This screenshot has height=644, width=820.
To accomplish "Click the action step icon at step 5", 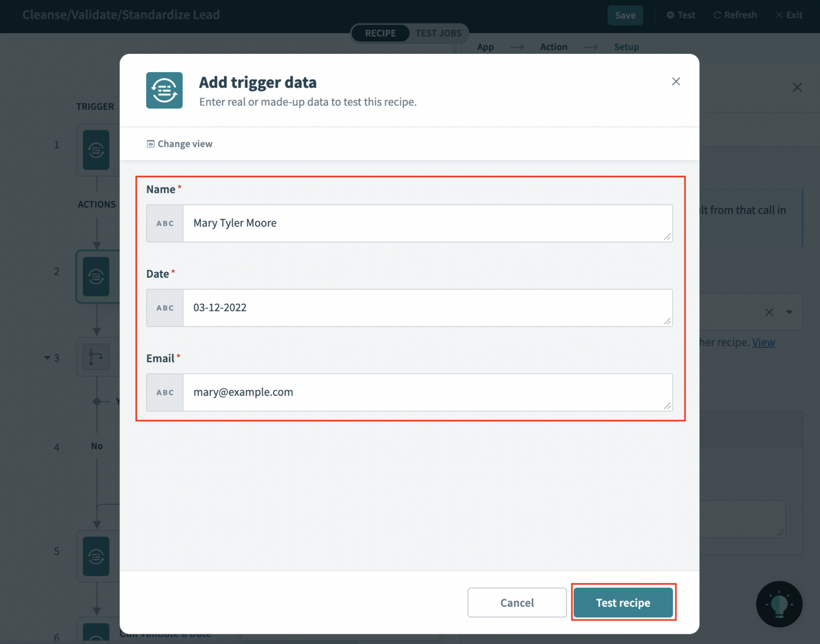I will [x=97, y=556].
